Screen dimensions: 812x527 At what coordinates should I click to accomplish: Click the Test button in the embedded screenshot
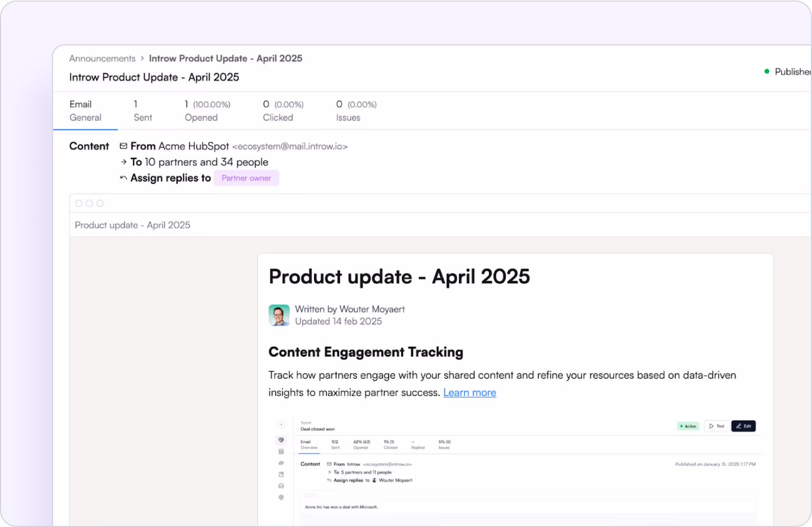(716, 426)
